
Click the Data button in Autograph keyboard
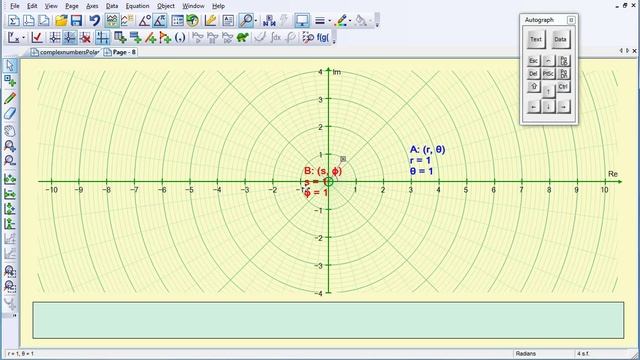(560, 40)
